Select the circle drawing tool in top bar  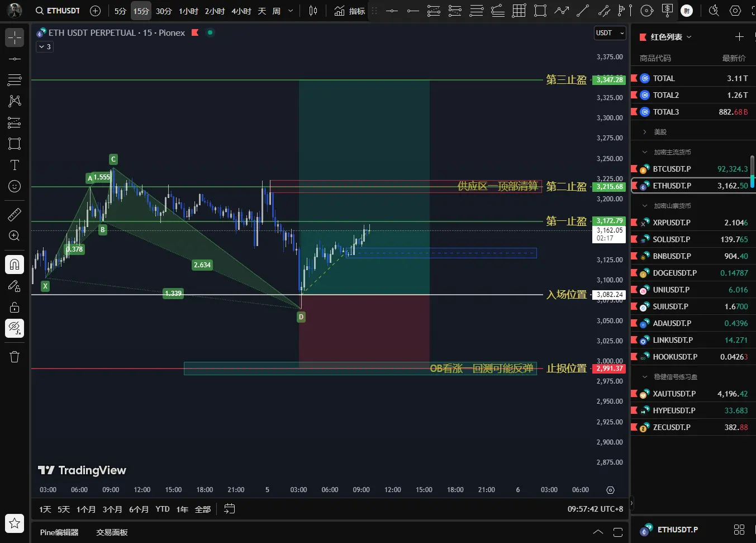[x=646, y=11]
